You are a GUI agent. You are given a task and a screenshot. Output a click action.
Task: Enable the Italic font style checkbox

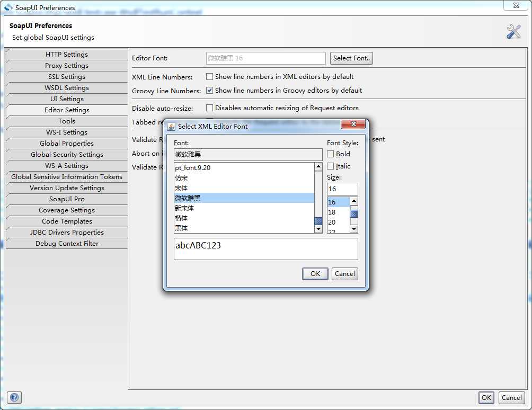[331, 166]
